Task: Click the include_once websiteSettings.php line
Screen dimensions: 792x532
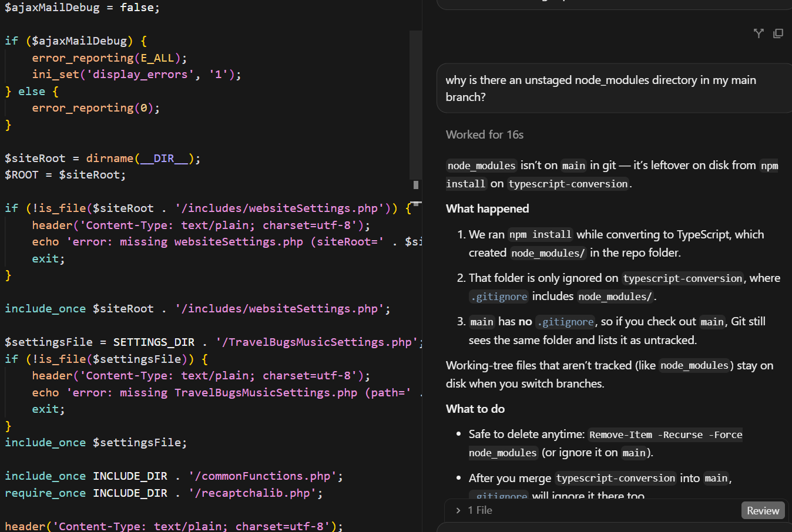Action: click(197, 309)
